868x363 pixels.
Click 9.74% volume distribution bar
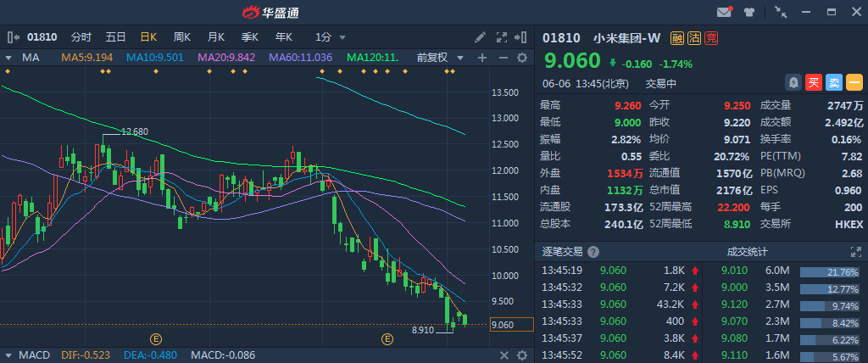pos(831,306)
